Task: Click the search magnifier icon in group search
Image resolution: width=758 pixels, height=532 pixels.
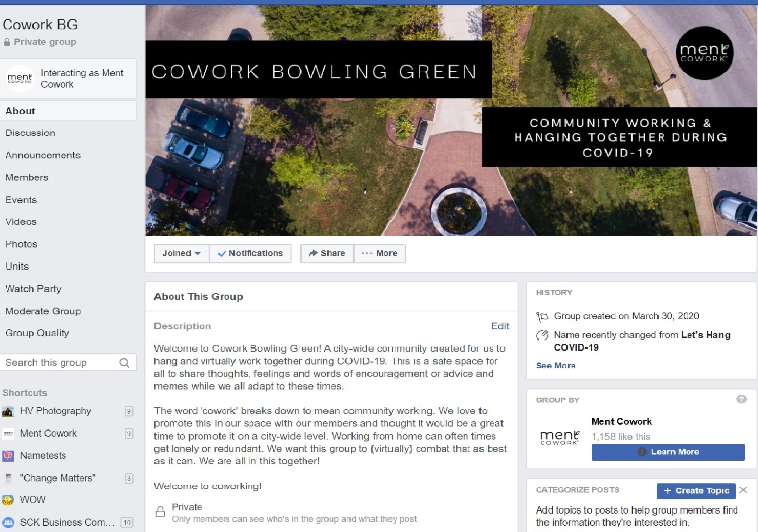Action: [x=124, y=363]
